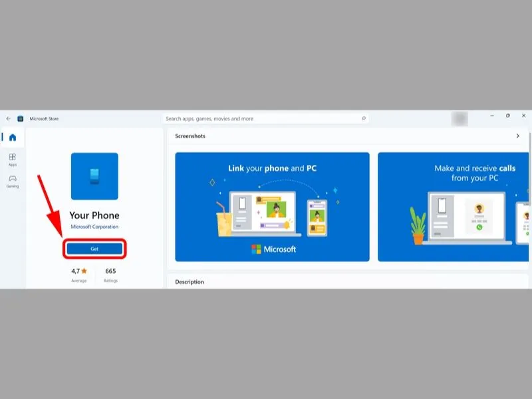Image resolution: width=532 pixels, height=399 pixels.
Task: Open the Apps section in the sidebar
Action: click(13, 160)
